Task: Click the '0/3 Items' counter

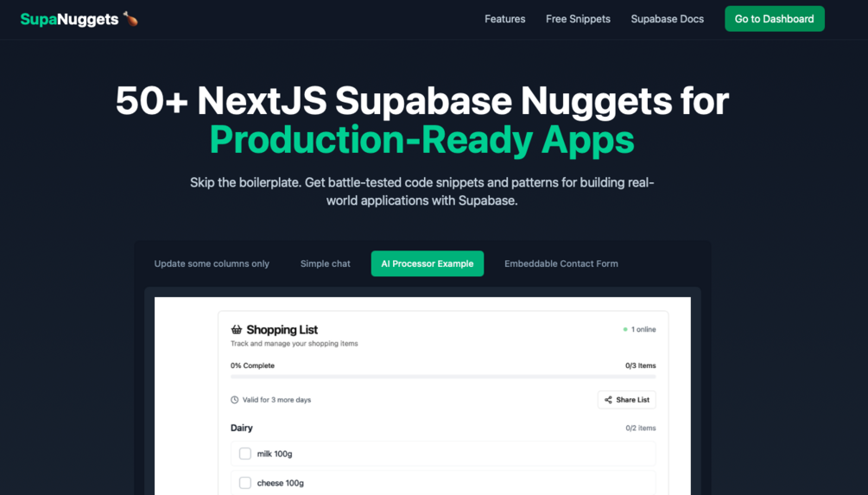Action: 641,365
